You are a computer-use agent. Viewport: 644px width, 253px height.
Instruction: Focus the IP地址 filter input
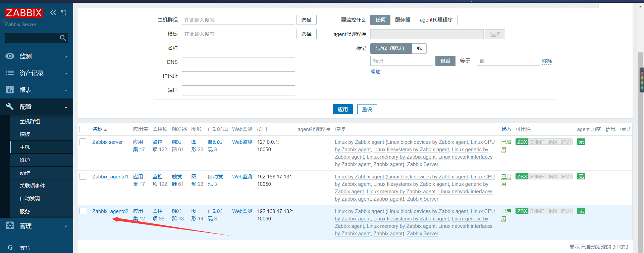coord(238,76)
